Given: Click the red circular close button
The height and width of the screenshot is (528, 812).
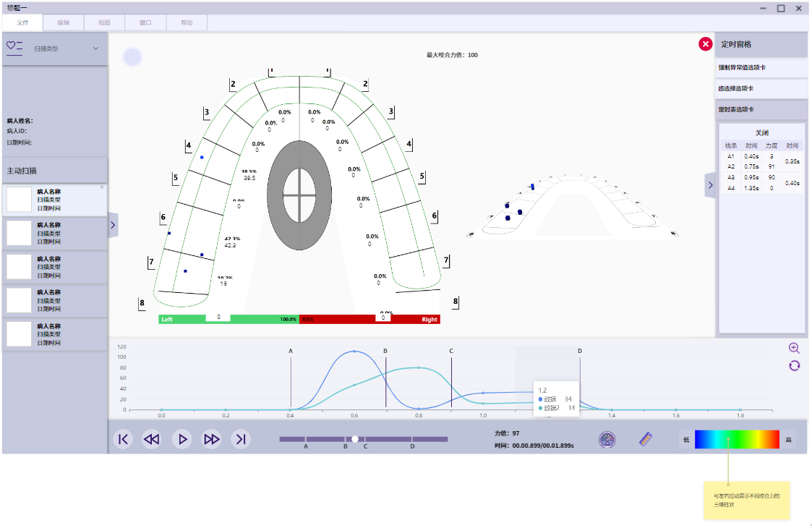Looking at the screenshot, I should tap(705, 44).
